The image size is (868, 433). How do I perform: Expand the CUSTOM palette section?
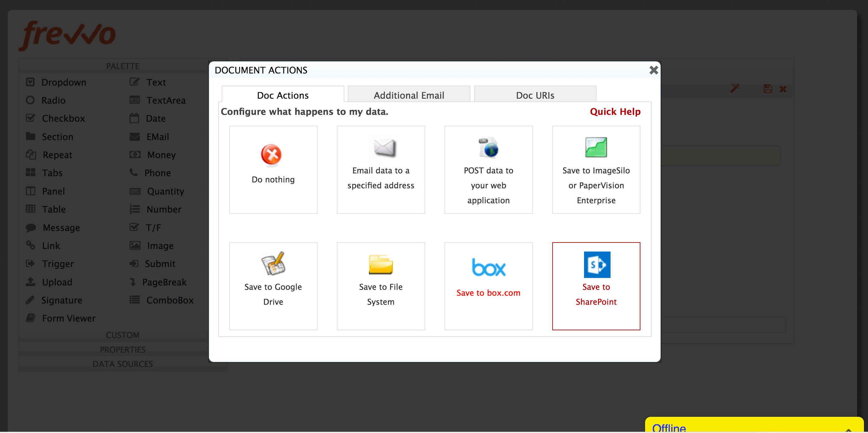pyautogui.click(x=123, y=335)
